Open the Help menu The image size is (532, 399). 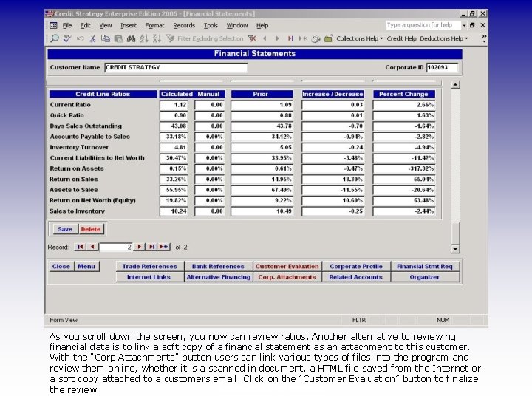pyautogui.click(x=262, y=25)
